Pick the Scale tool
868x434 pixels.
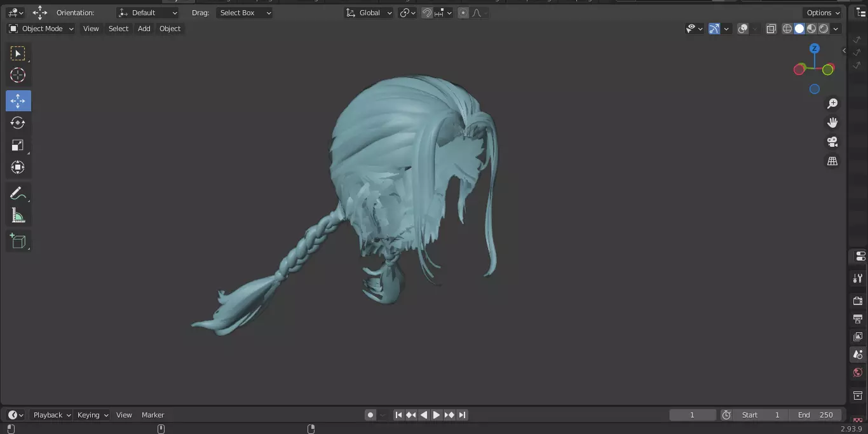(x=18, y=145)
